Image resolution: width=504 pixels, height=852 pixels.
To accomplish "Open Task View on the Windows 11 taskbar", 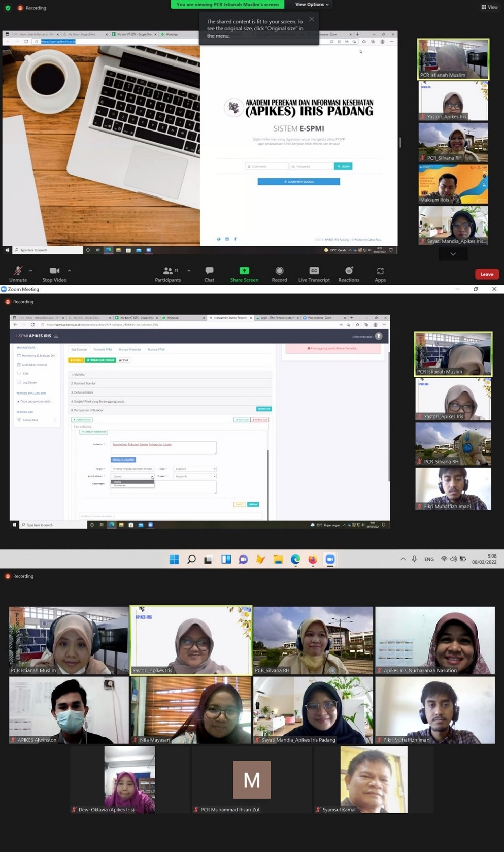I will [x=208, y=559].
